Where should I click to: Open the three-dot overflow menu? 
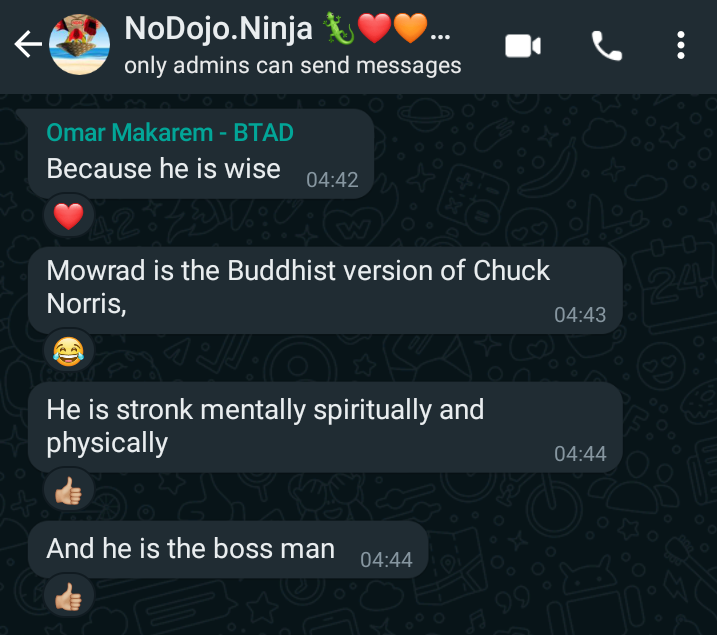pyautogui.click(x=680, y=45)
